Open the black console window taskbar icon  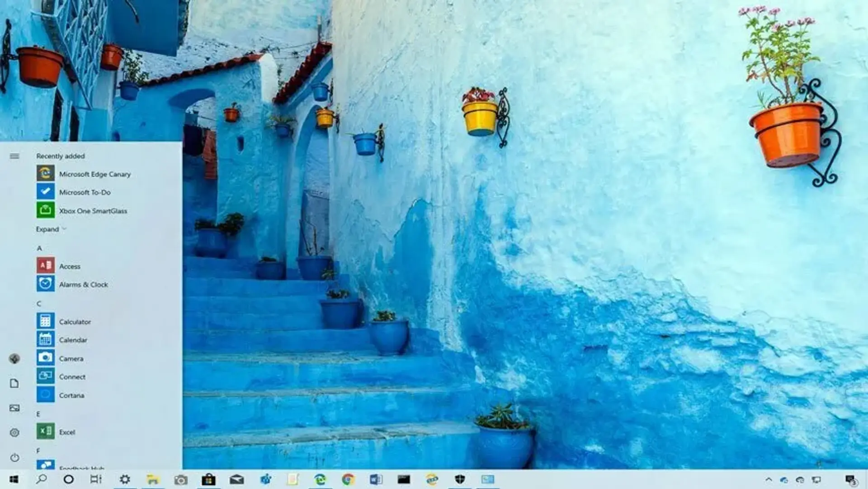click(404, 479)
